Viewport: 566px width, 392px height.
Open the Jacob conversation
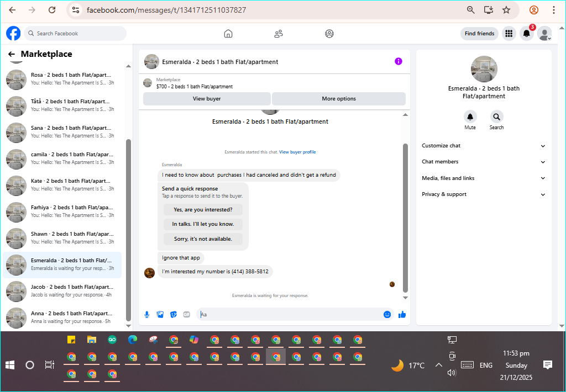[x=62, y=291]
